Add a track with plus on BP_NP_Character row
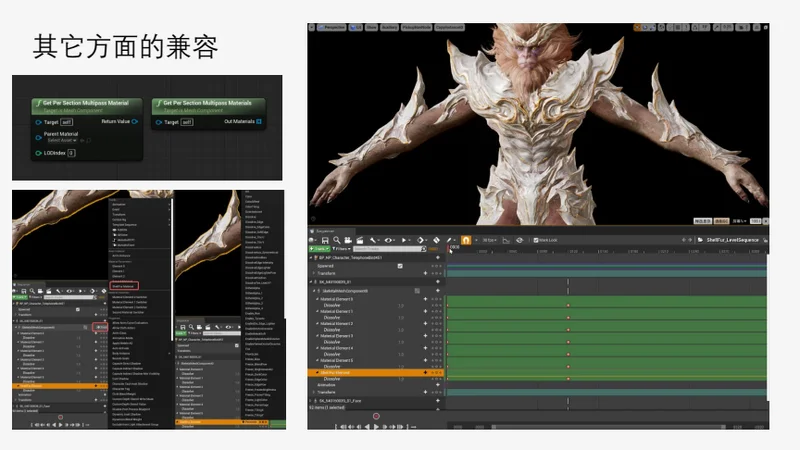The image size is (800, 450). coord(438,258)
